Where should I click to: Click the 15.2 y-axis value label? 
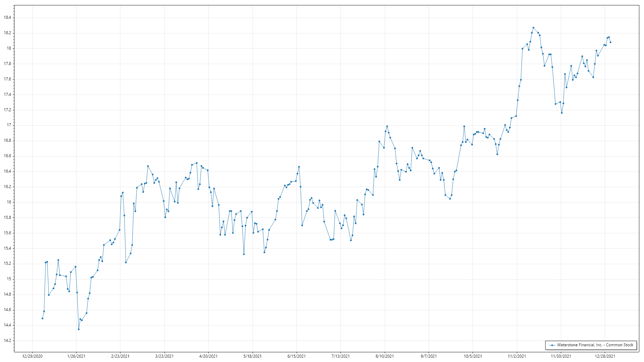point(7,264)
